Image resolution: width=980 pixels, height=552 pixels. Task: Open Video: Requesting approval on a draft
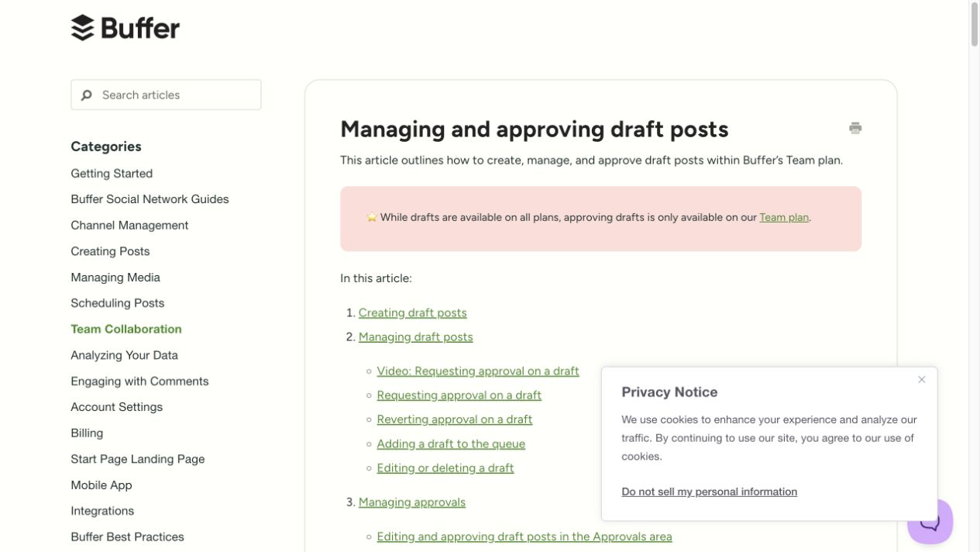tap(478, 371)
